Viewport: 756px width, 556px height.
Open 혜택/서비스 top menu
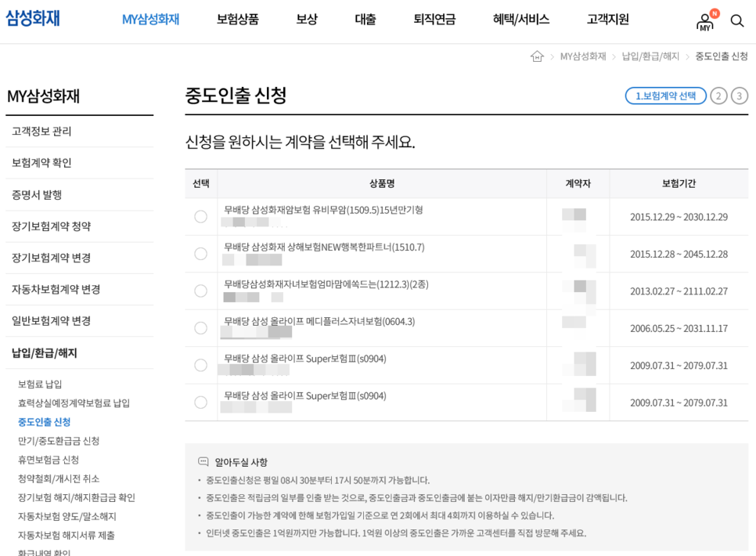[x=520, y=20]
